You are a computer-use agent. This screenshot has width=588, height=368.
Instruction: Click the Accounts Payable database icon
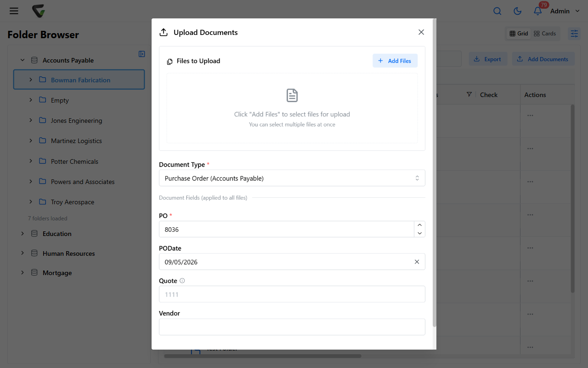pos(34,60)
